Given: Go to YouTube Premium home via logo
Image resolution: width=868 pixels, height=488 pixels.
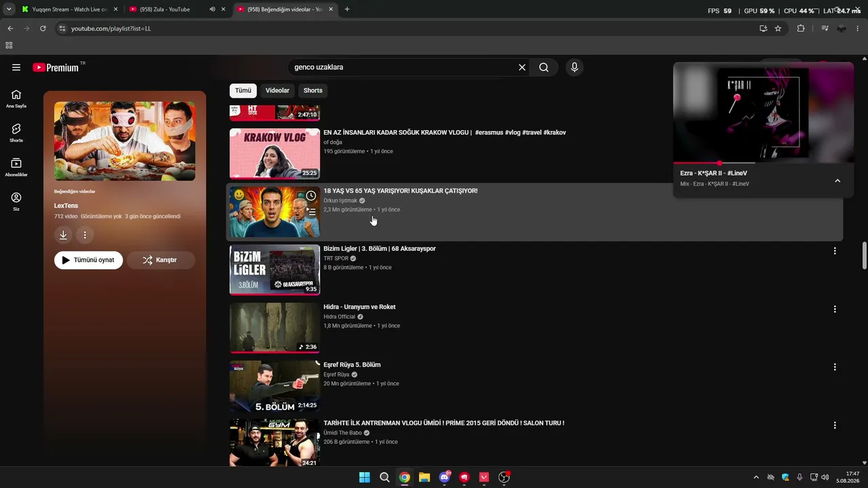Looking at the screenshot, I should point(56,67).
